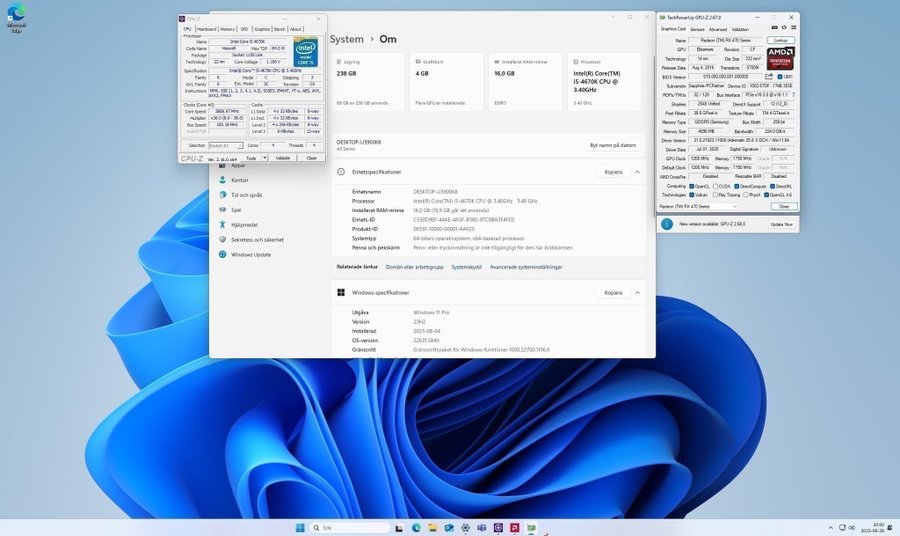
Task: Click Kopiera for Windows-specifikationer
Action: (x=613, y=293)
